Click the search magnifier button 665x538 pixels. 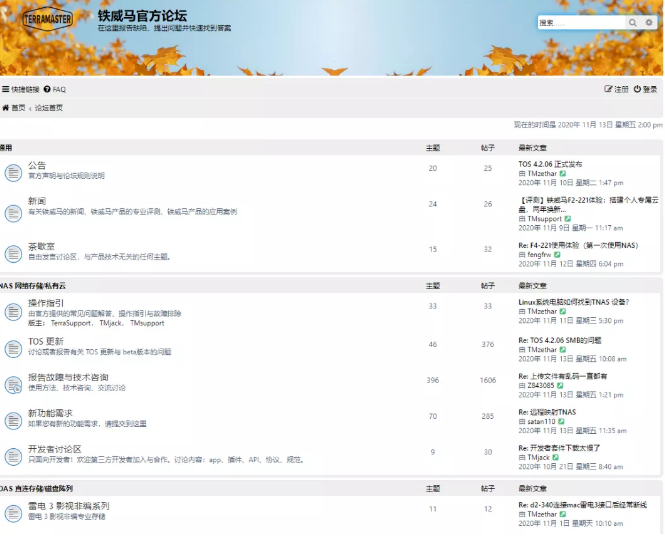pos(632,22)
